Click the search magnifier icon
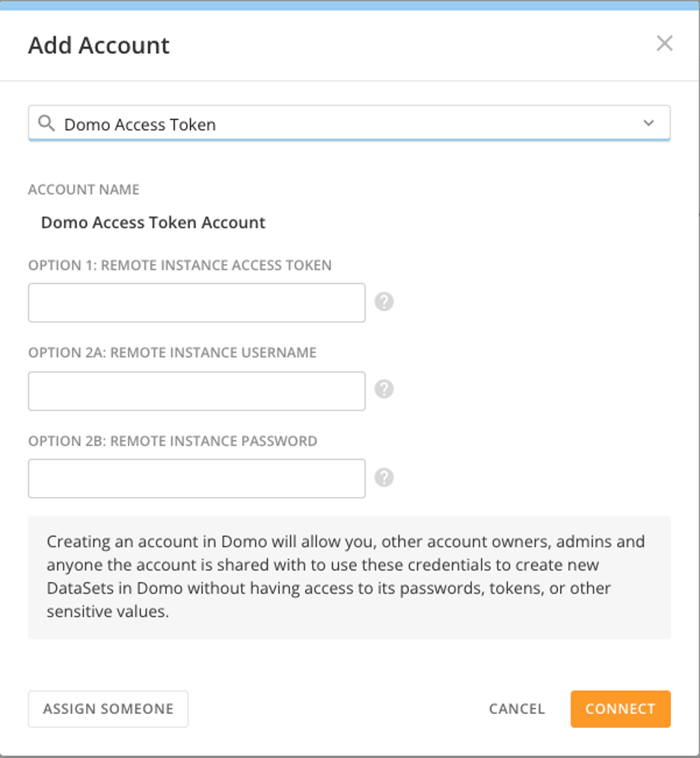 tap(46, 123)
